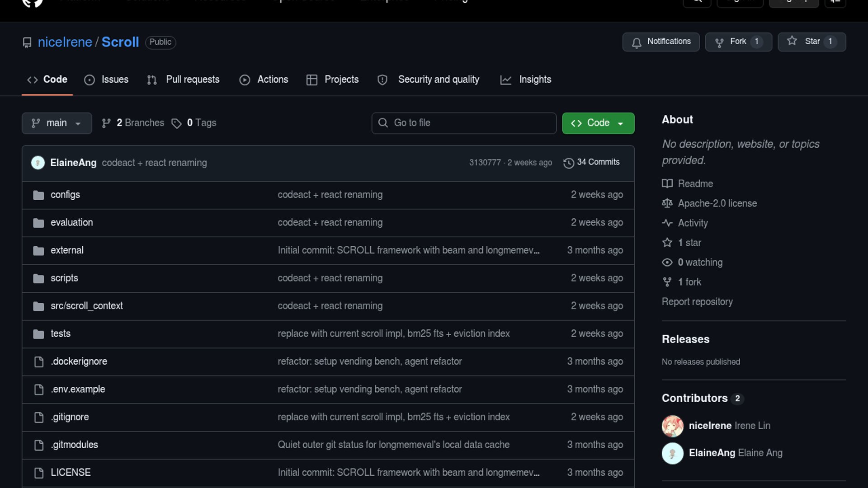Screen dimensions: 868x488
Task: Open the Releases section heading
Action: click(685, 339)
